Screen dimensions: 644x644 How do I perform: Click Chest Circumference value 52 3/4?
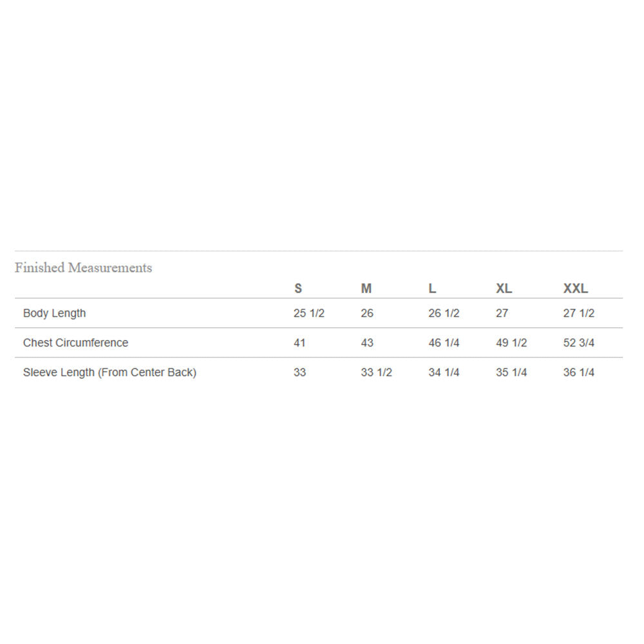tap(579, 343)
